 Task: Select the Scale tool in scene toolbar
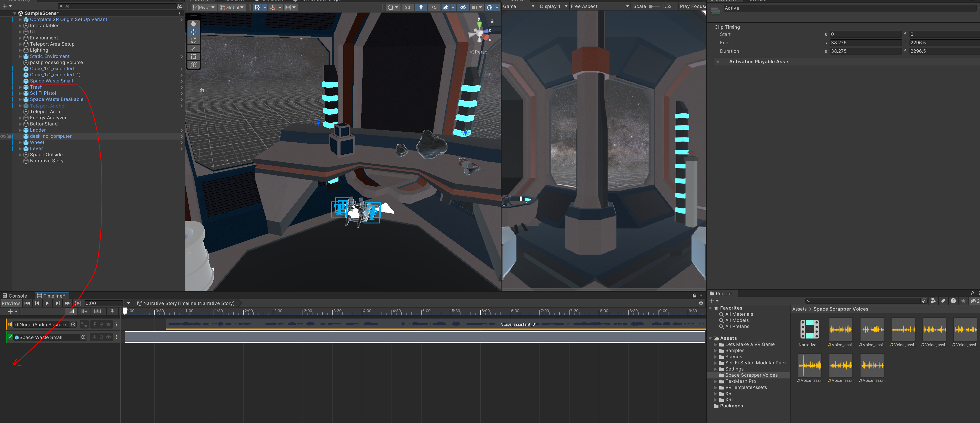click(194, 48)
